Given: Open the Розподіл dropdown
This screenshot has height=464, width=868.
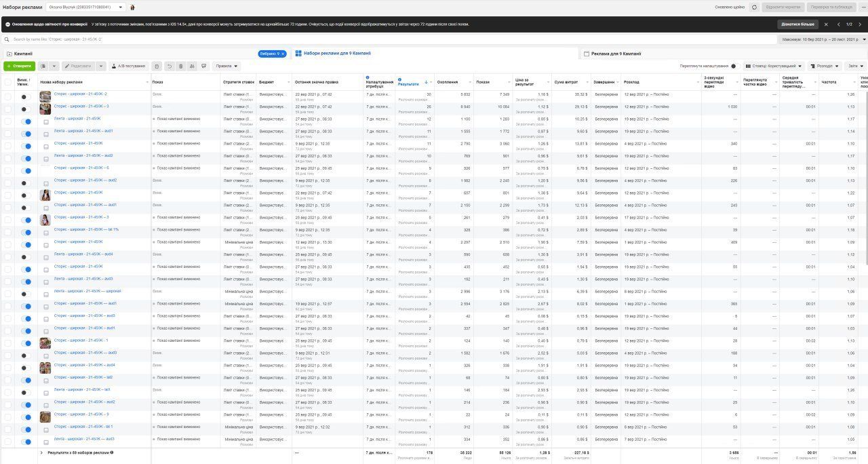Looking at the screenshot, I should (825, 66).
